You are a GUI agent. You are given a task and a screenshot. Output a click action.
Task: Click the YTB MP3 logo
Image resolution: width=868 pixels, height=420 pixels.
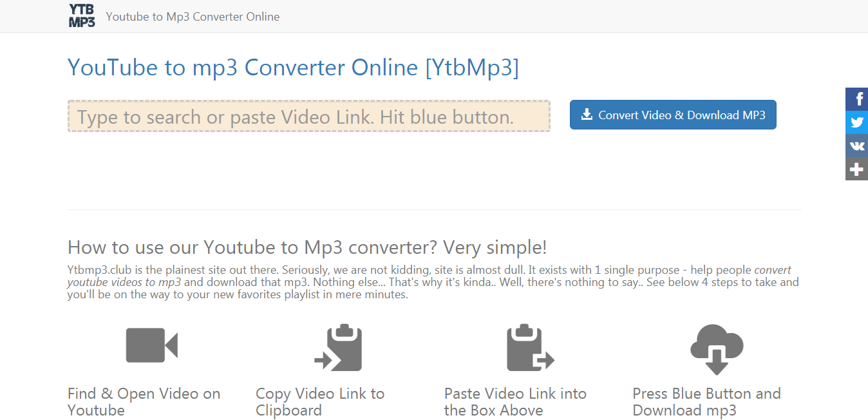tap(82, 16)
